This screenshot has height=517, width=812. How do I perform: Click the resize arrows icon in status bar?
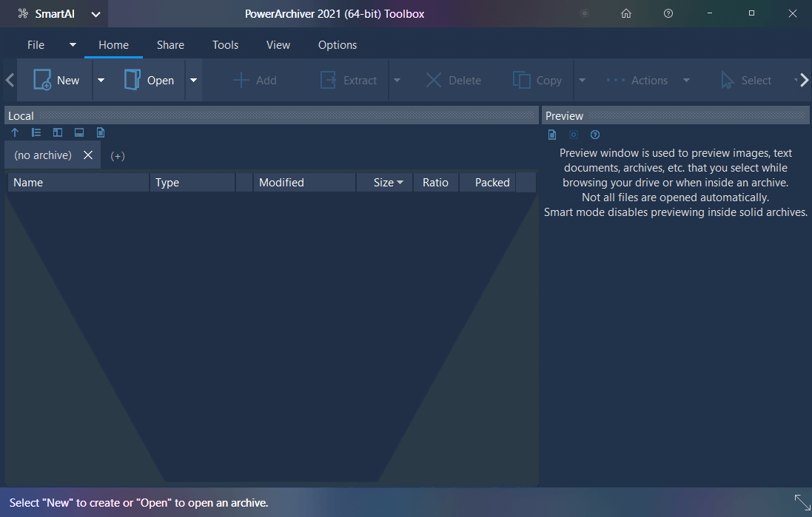pyautogui.click(x=802, y=502)
